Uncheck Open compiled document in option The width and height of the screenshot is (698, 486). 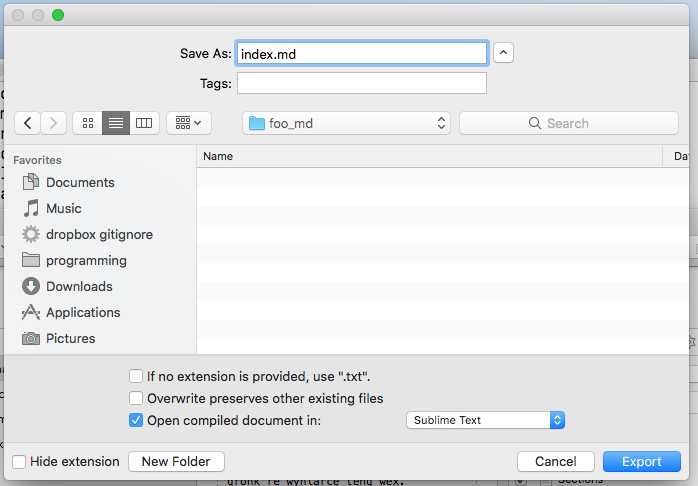click(136, 420)
